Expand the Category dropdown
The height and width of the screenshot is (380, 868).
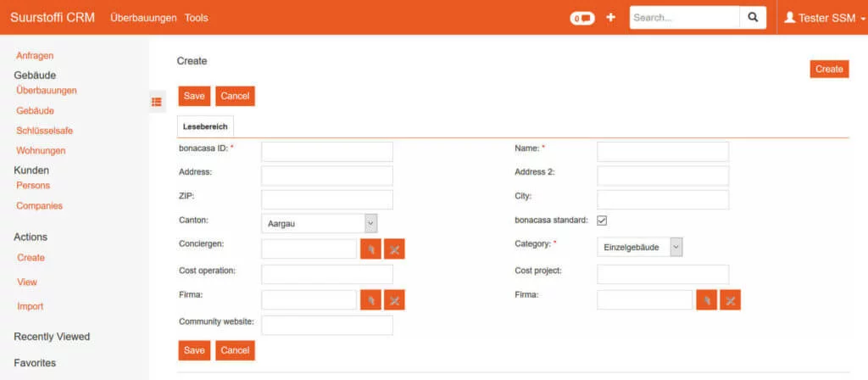pos(640,247)
